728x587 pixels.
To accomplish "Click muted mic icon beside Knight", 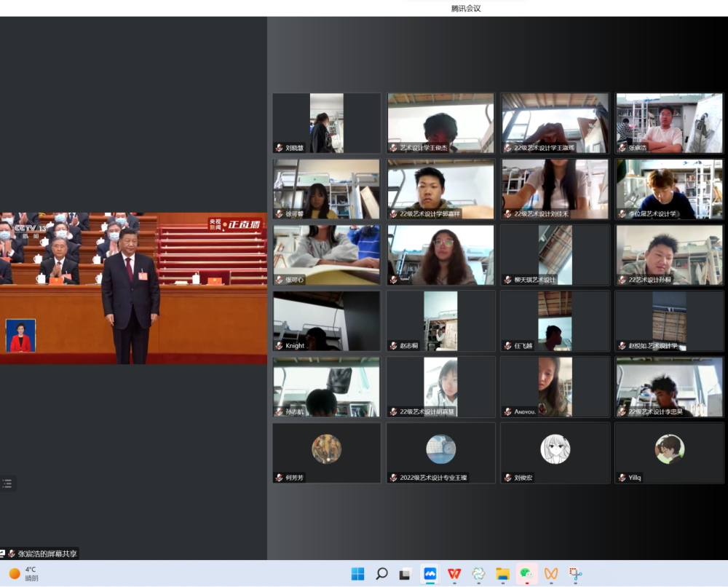I will tap(279, 345).
